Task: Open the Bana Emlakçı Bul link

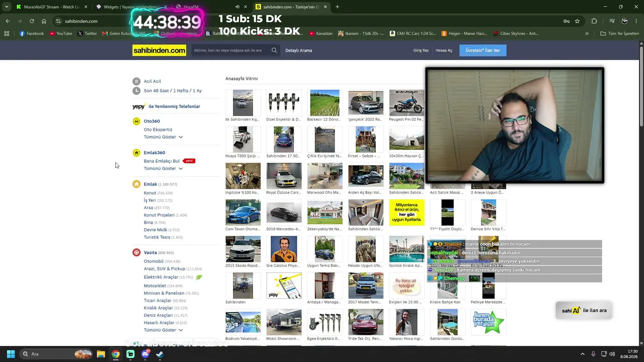Action: [162, 161]
